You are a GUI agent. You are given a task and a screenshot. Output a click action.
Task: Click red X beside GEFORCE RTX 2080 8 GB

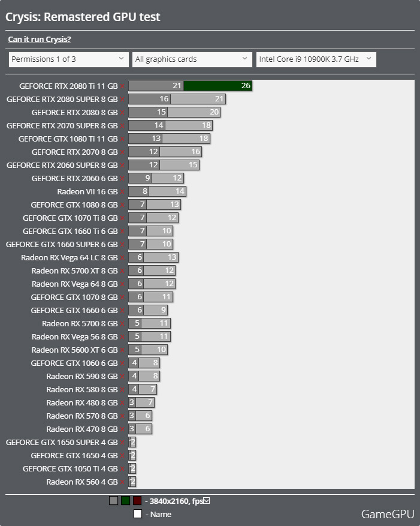(122, 113)
